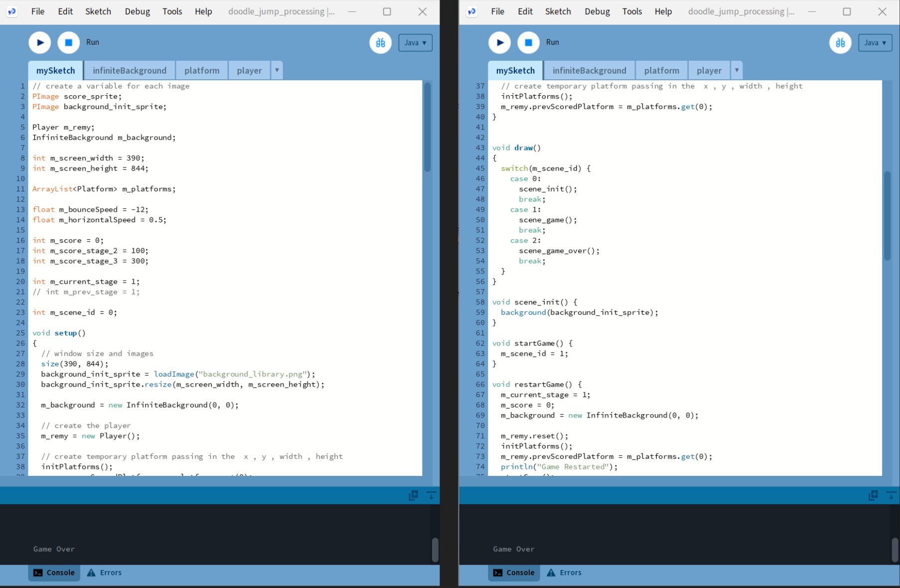Run the sketch in right Processing window
The image size is (900, 588).
coord(500,43)
